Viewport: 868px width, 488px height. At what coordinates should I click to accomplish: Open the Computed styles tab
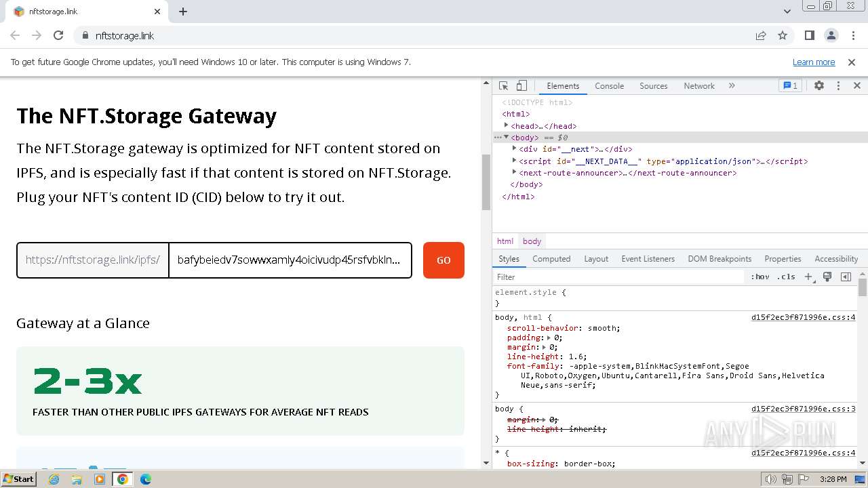point(551,259)
